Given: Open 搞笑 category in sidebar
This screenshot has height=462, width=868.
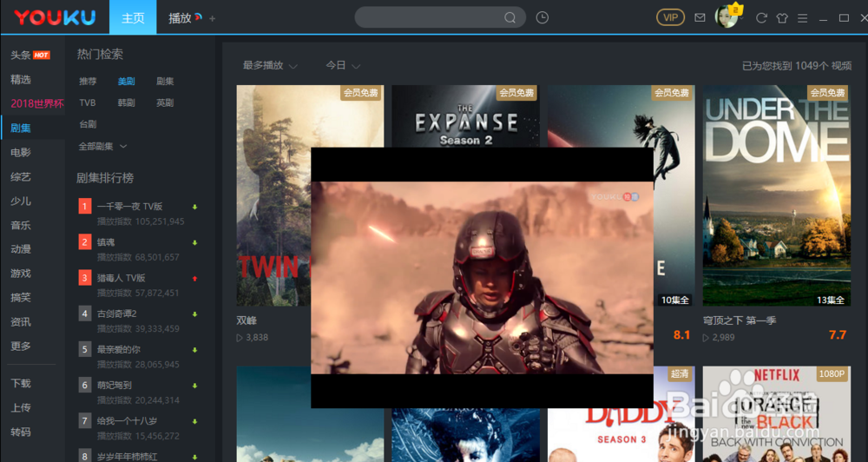Looking at the screenshot, I should coord(21,298).
